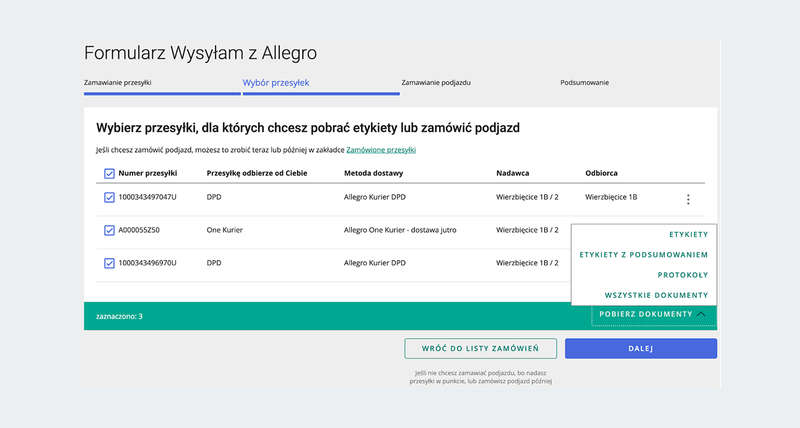Click the Metoda dostawy column header
The width and height of the screenshot is (800, 428).
coord(373,173)
